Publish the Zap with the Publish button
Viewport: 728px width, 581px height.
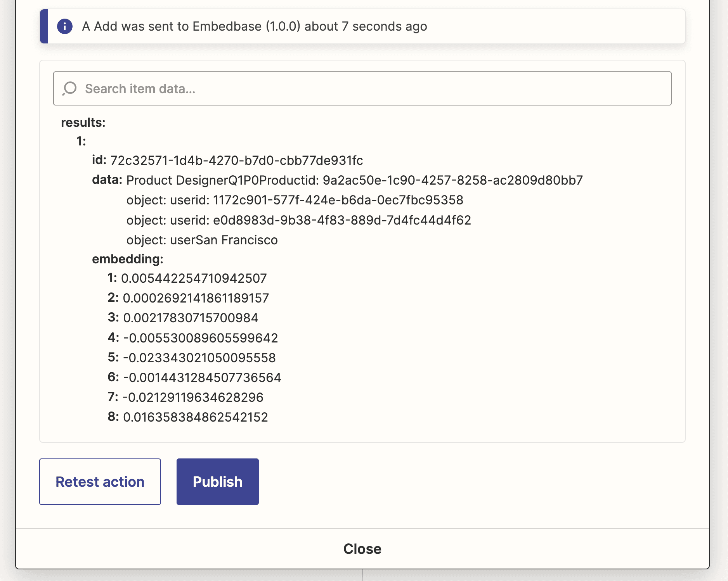[218, 482]
